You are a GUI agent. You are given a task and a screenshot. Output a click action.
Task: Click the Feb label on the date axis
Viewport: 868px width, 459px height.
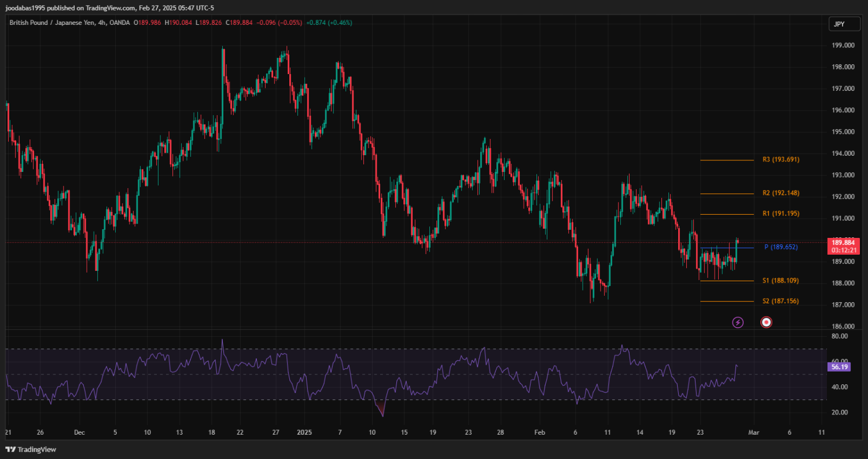click(x=539, y=432)
